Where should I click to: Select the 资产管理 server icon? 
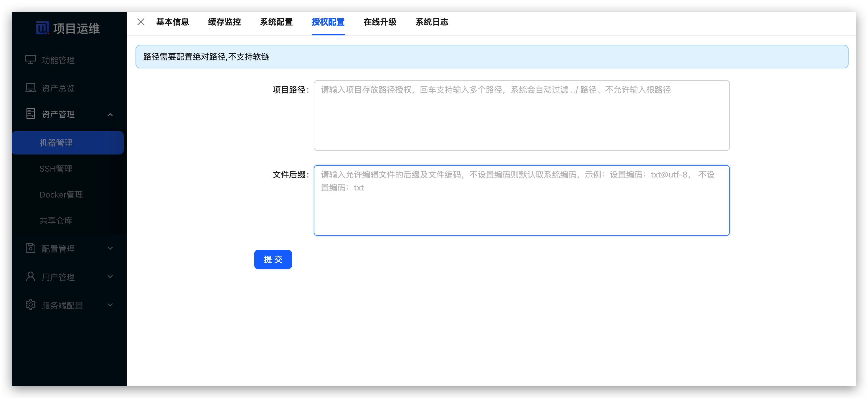coord(31,114)
